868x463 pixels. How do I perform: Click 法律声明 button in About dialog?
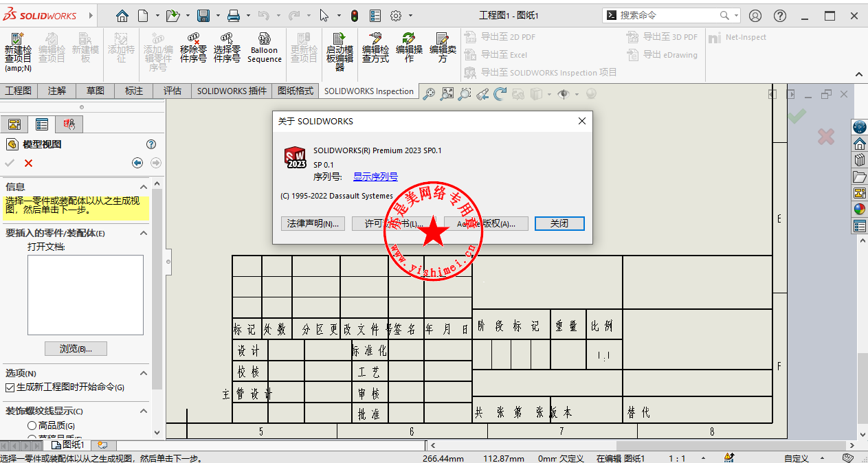coord(313,223)
